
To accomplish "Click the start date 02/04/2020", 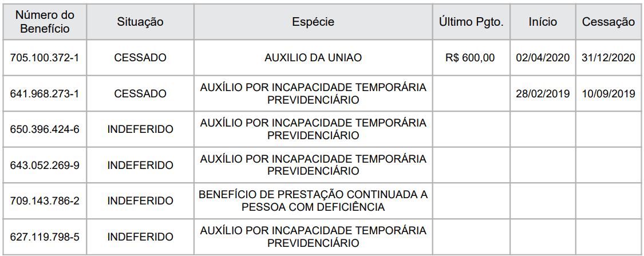I will (543, 58).
